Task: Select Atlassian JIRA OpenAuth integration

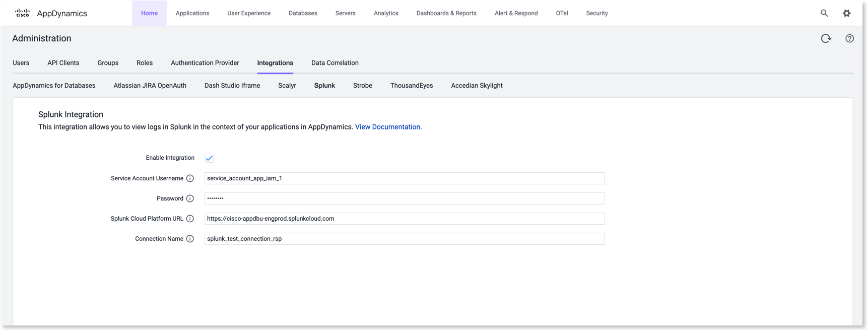Action: click(x=150, y=86)
